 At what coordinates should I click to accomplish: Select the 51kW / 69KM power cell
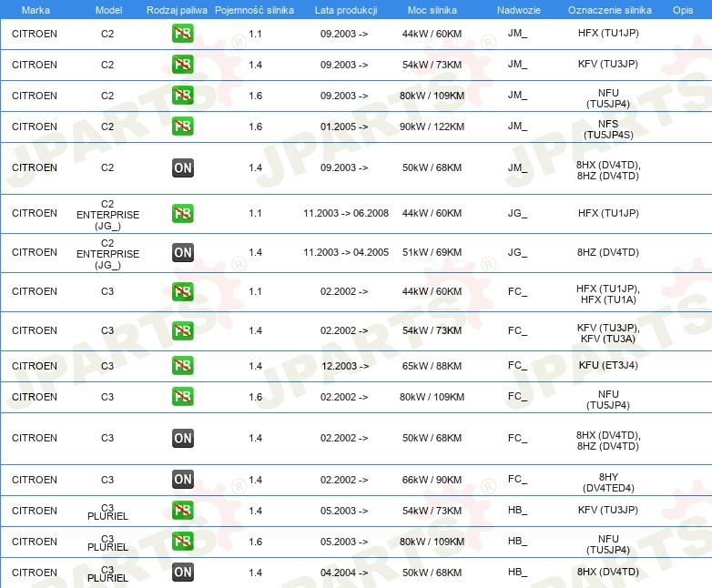point(432,252)
